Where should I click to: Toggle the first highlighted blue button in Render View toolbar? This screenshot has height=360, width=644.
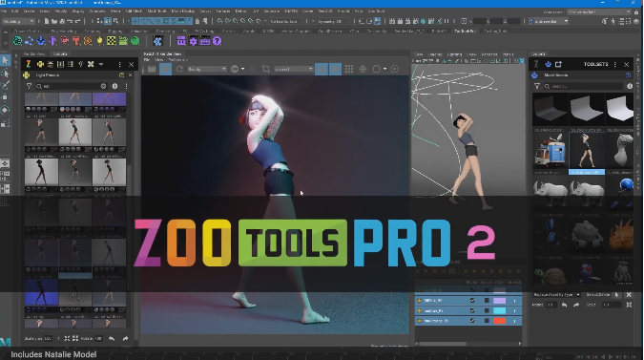[x=322, y=69]
